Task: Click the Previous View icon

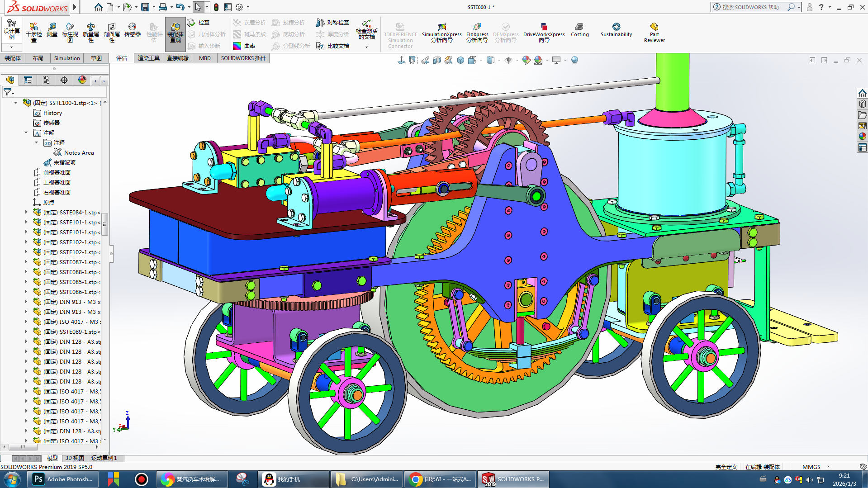Action: (x=425, y=60)
